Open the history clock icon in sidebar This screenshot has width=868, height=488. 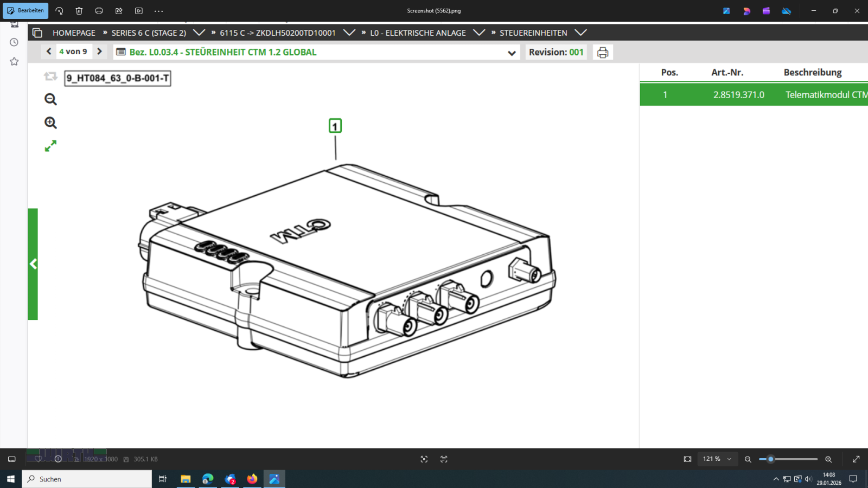[14, 42]
